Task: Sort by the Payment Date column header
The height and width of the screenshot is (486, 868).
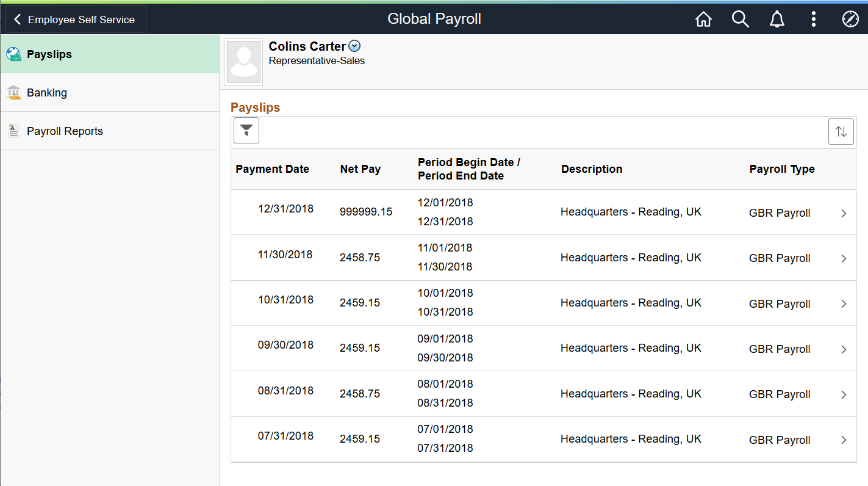Action: (x=272, y=169)
